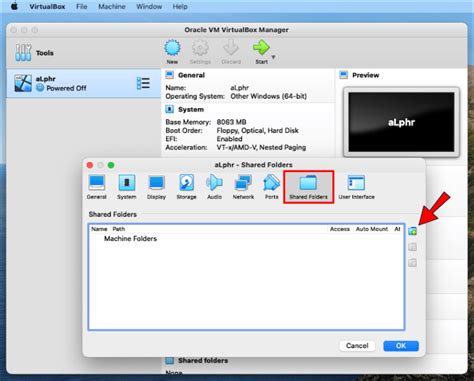Click the Settings gear in Manager toolbar
Viewport: 474px width, 381px height.
point(200,48)
